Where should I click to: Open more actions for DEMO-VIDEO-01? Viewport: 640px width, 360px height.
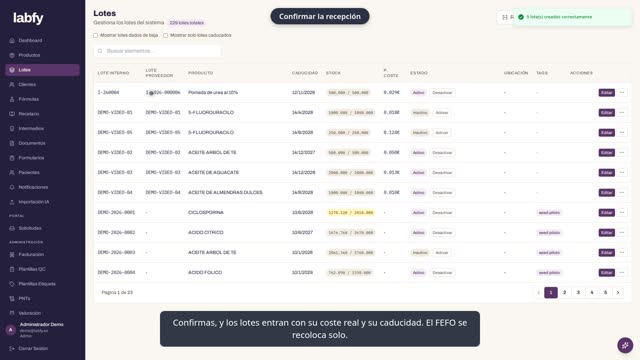tap(622, 113)
